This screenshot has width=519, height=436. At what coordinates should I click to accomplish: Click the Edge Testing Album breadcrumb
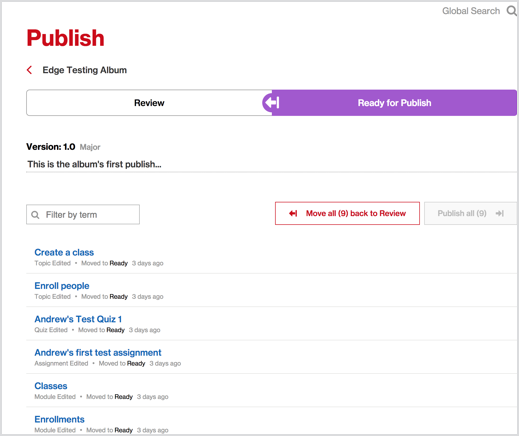pos(85,70)
